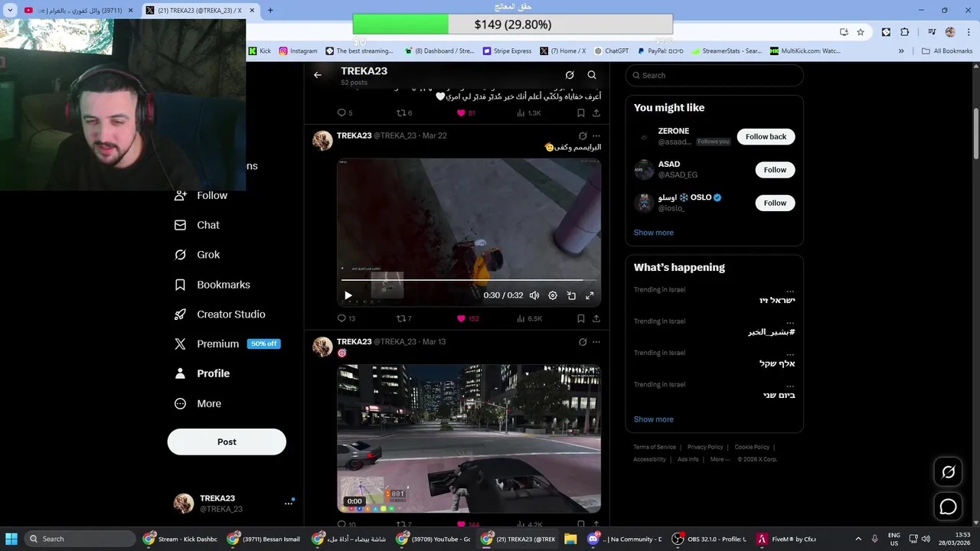Expand the footer More link

[x=720, y=459]
